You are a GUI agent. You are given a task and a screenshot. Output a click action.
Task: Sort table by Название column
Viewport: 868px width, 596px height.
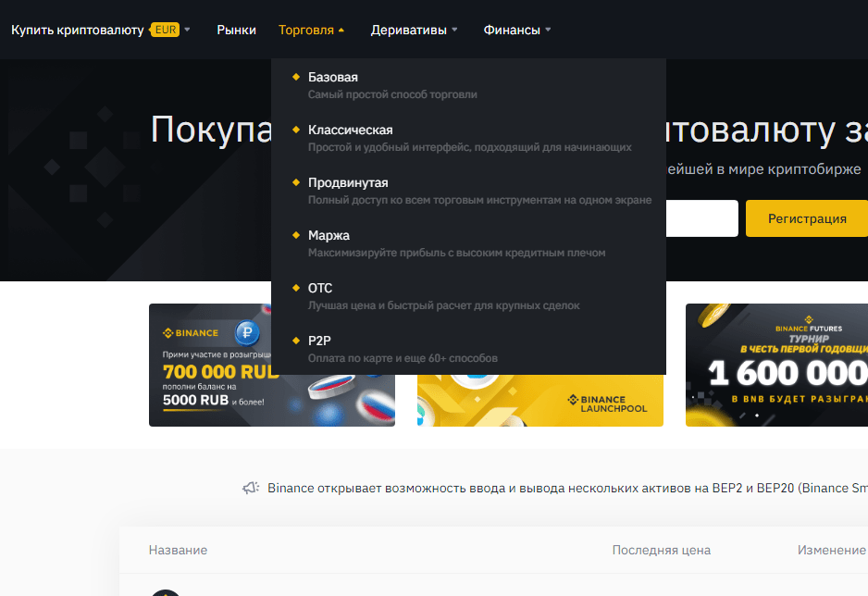pos(178,550)
